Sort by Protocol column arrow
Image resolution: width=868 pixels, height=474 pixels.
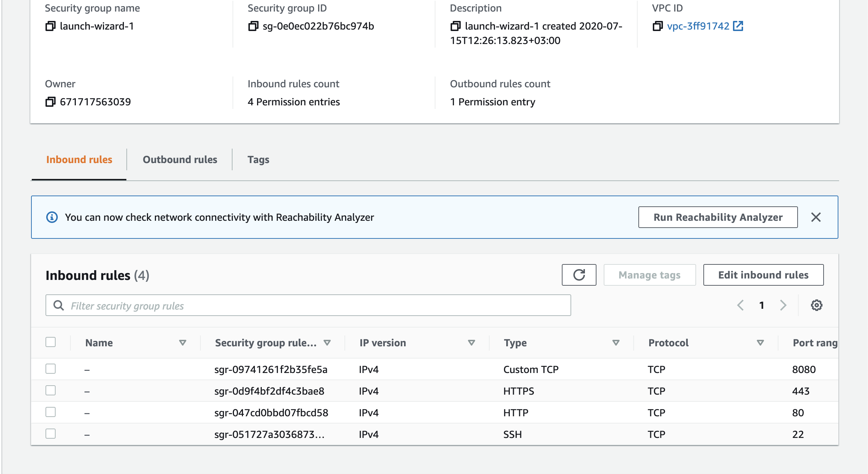[760, 343]
